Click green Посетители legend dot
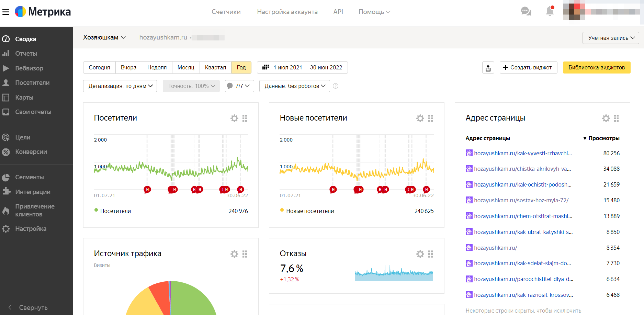 click(96, 210)
